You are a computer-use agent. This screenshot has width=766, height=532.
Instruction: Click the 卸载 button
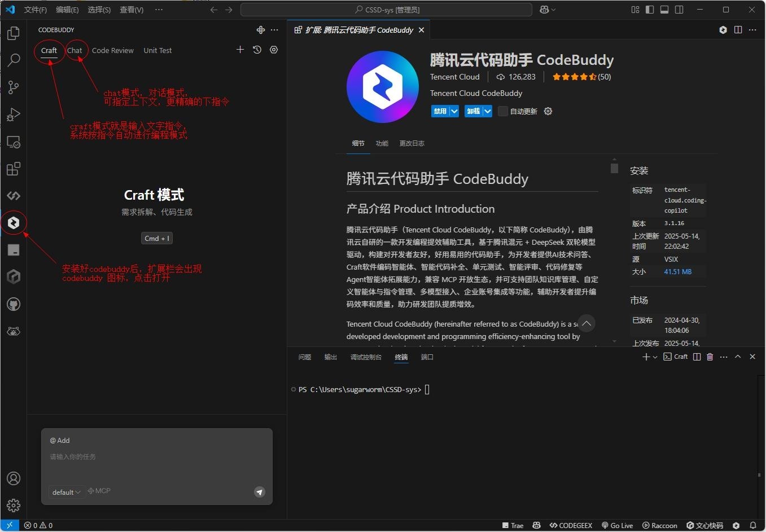pos(474,111)
